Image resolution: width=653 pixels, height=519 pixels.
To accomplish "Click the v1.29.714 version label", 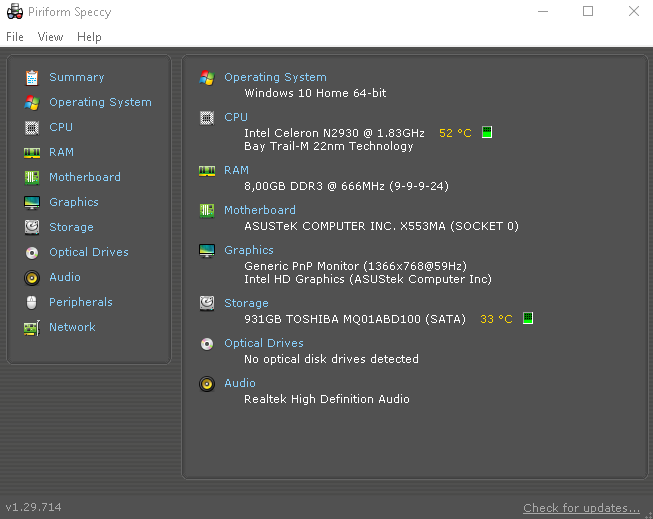I will pos(33,507).
